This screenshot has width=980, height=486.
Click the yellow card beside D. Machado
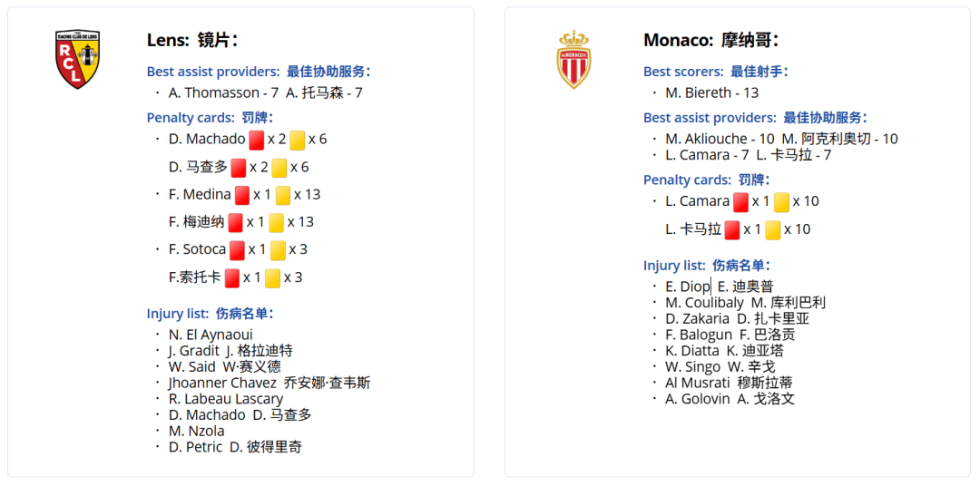click(x=298, y=140)
